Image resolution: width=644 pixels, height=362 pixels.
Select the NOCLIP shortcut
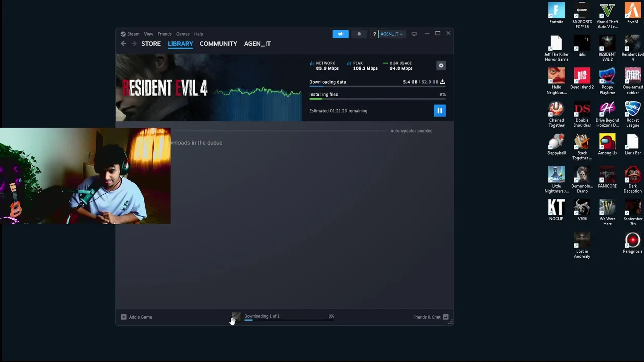click(x=556, y=210)
